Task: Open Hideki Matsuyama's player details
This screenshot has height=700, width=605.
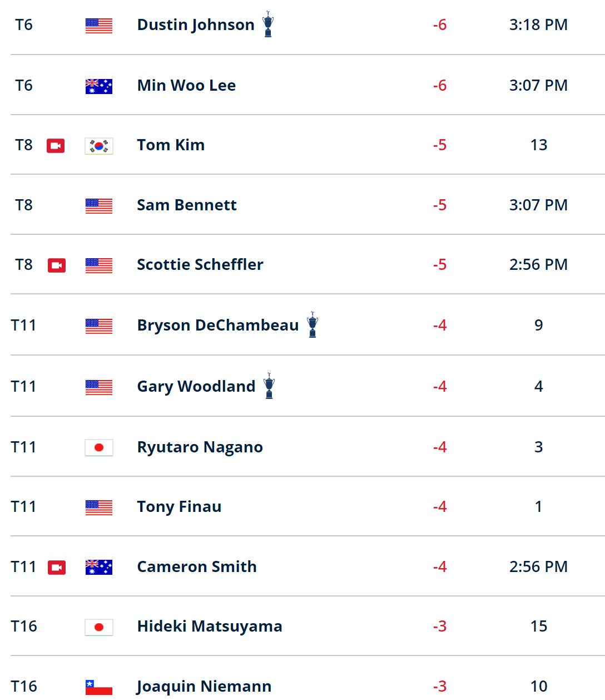Action: point(210,627)
